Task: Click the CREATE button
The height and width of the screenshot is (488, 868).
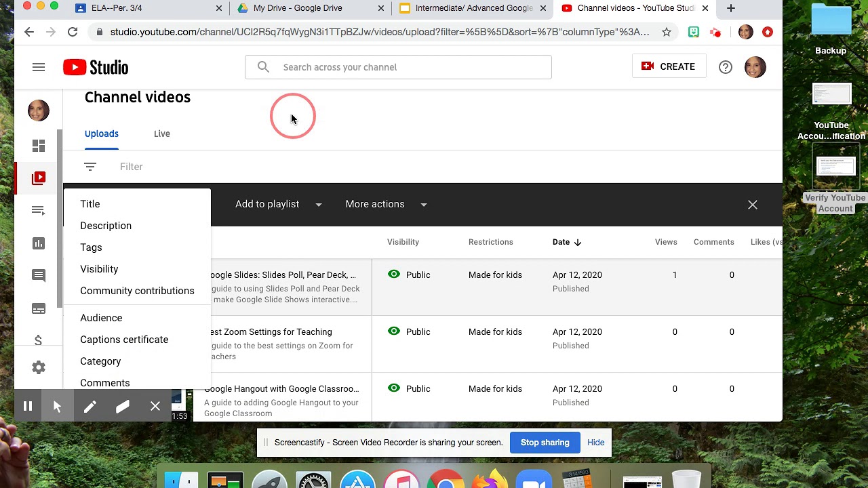Action: [x=669, y=66]
